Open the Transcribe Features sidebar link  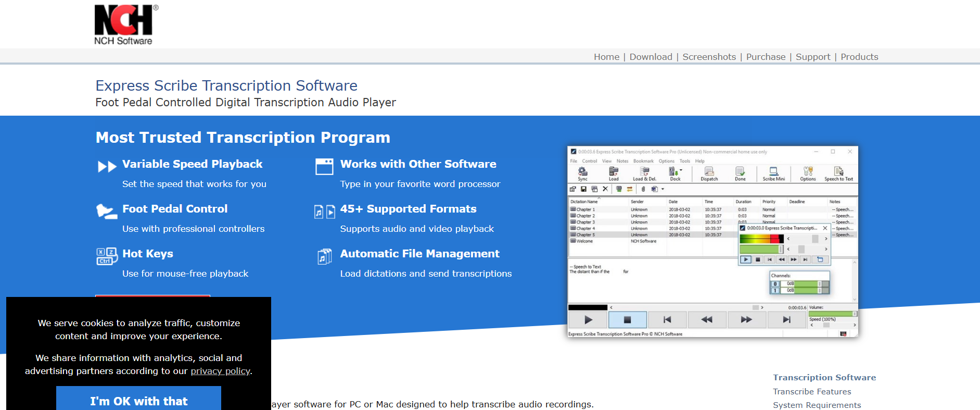pyautogui.click(x=812, y=392)
